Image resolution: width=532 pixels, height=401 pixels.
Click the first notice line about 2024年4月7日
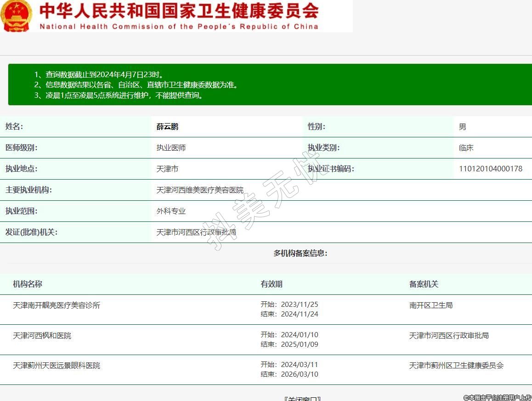(x=99, y=74)
